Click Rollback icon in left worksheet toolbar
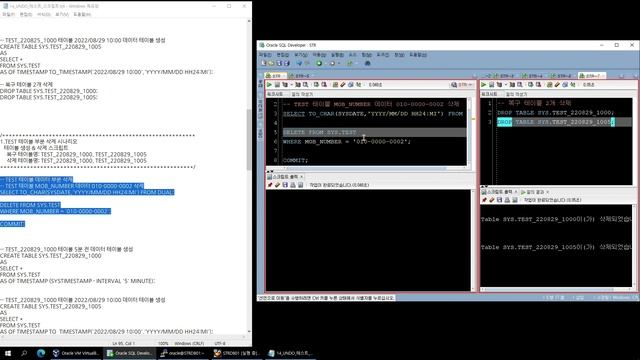 point(324,84)
